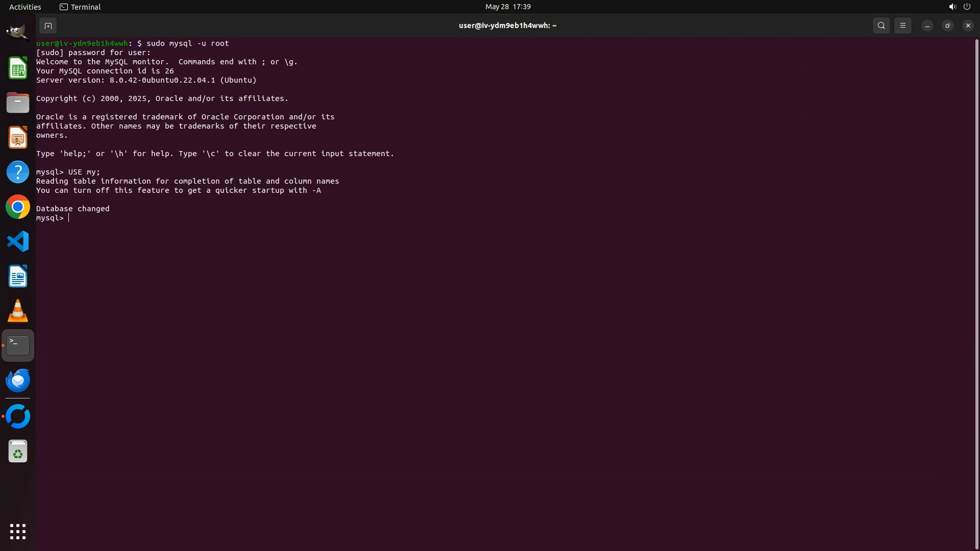Open LibreOffice Calc from dock
Viewport: 980px width, 551px height.
pyautogui.click(x=18, y=68)
